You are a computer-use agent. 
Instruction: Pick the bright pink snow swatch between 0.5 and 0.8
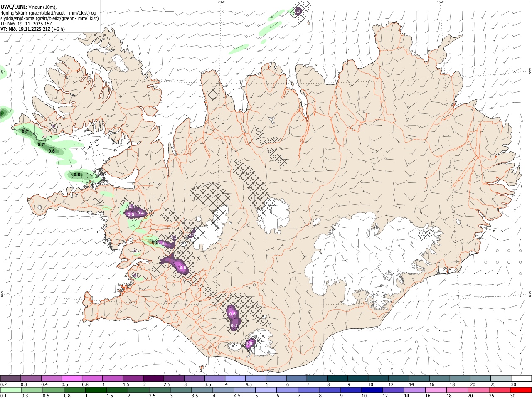72,378
